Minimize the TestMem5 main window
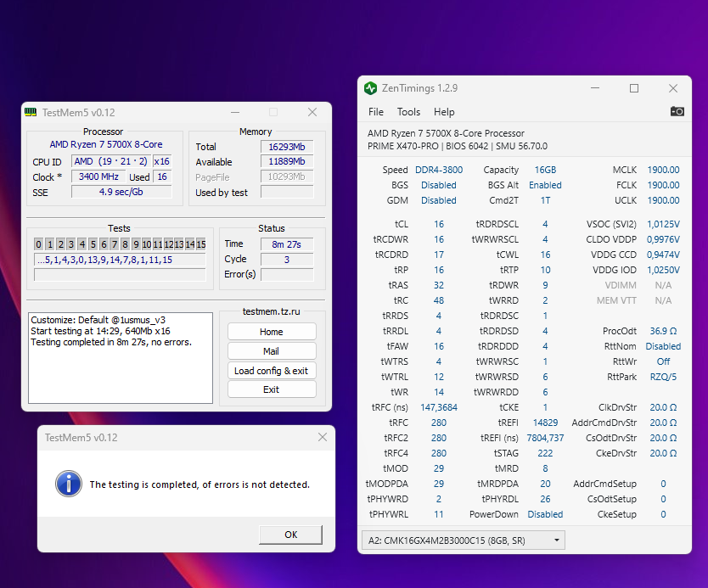The height and width of the screenshot is (588, 708). (235, 112)
